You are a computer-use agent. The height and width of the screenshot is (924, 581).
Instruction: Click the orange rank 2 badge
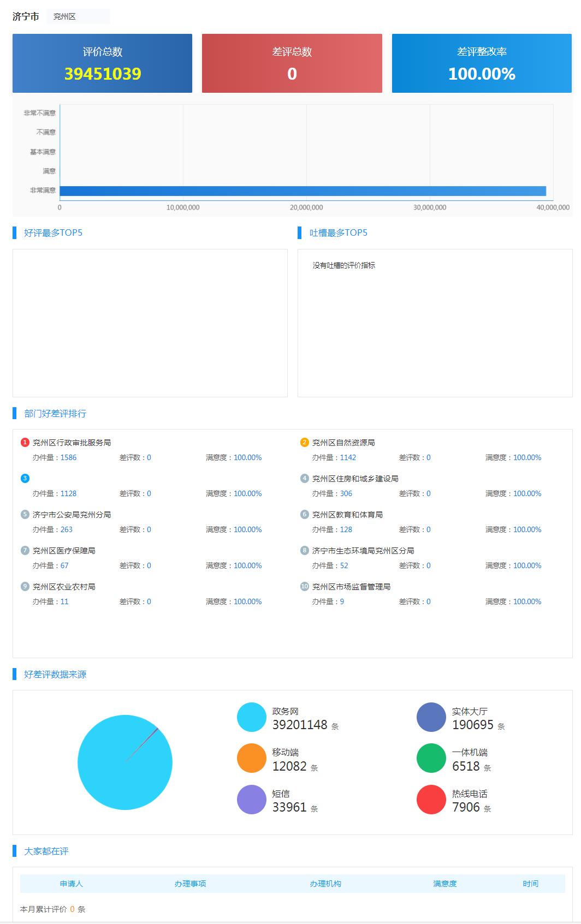[x=304, y=443]
